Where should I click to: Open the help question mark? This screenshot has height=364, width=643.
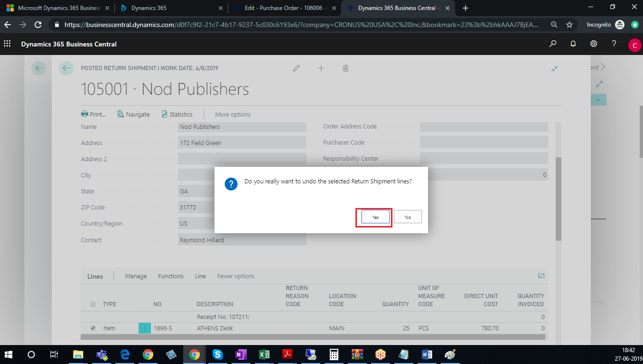click(x=614, y=44)
